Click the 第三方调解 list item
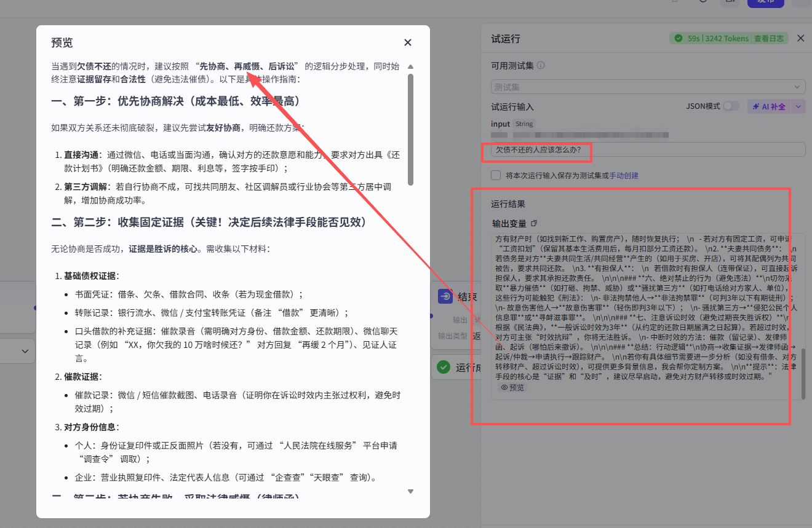 (x=228, y=194)
